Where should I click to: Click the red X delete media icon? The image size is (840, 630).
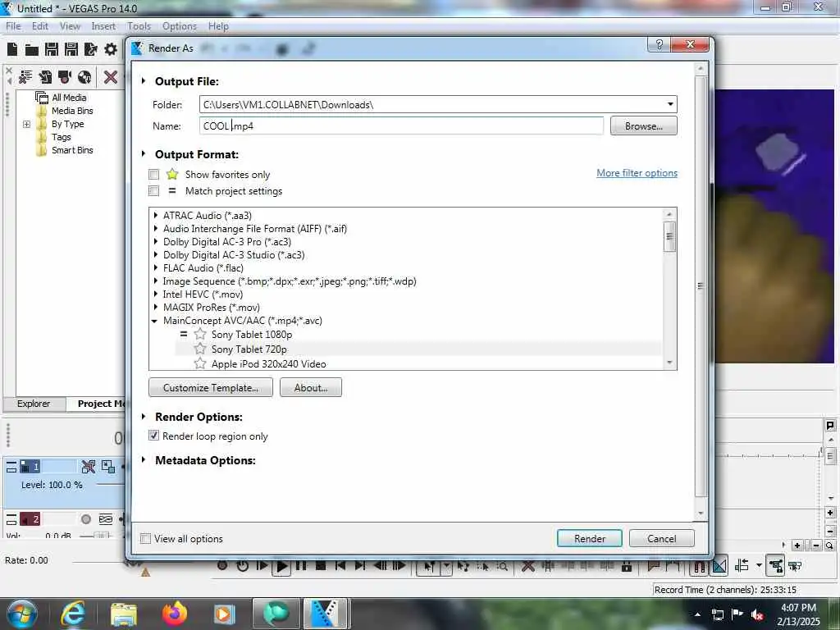click(111, 77)
